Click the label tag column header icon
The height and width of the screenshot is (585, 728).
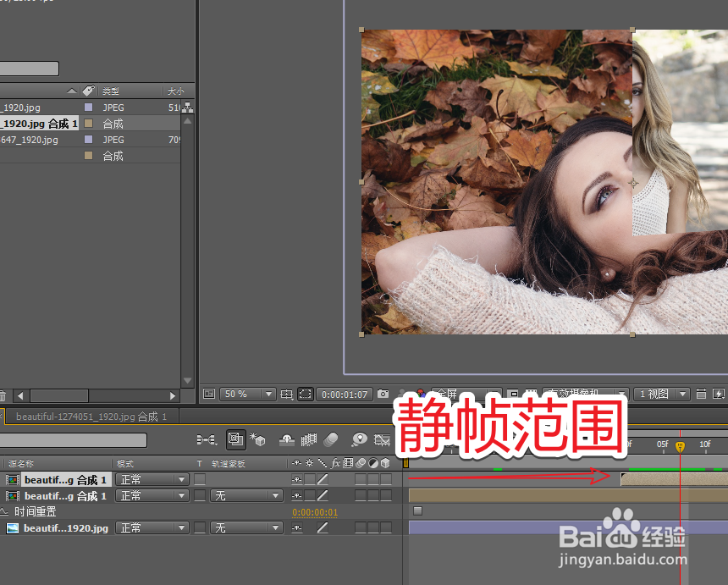click(x=88, y=90)
